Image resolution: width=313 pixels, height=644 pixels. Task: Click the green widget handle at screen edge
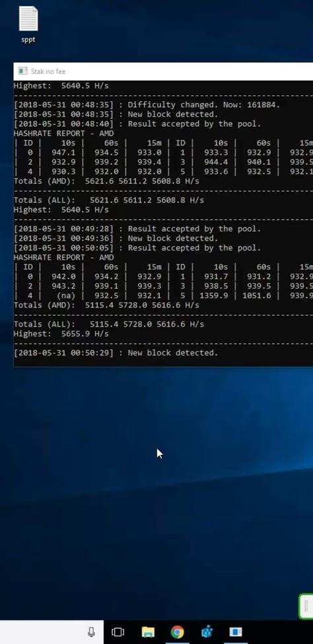(306, 606)
